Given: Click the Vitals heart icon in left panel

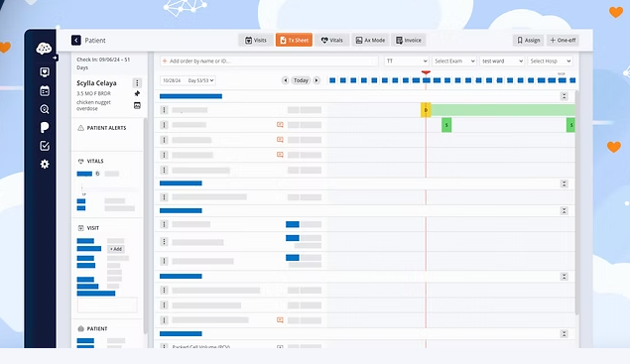Looking at the screenshot, I should click(80, 161).
